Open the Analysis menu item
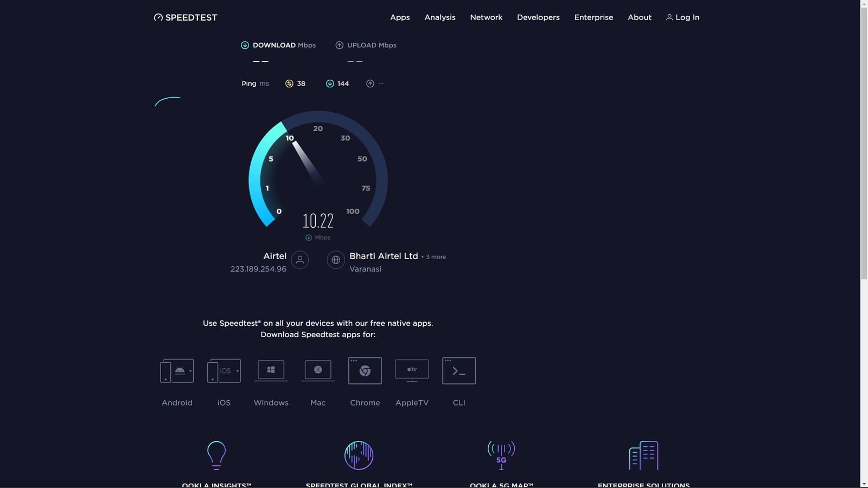This screenshot has width=868, height=488. (440, 17)
